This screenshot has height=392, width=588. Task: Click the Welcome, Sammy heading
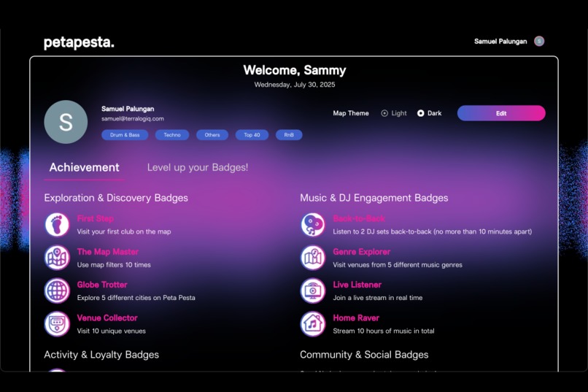(295, 70)
